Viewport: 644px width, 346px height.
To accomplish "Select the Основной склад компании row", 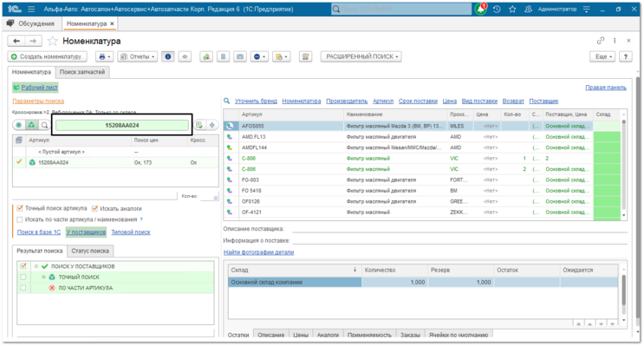I will point(423,283).
